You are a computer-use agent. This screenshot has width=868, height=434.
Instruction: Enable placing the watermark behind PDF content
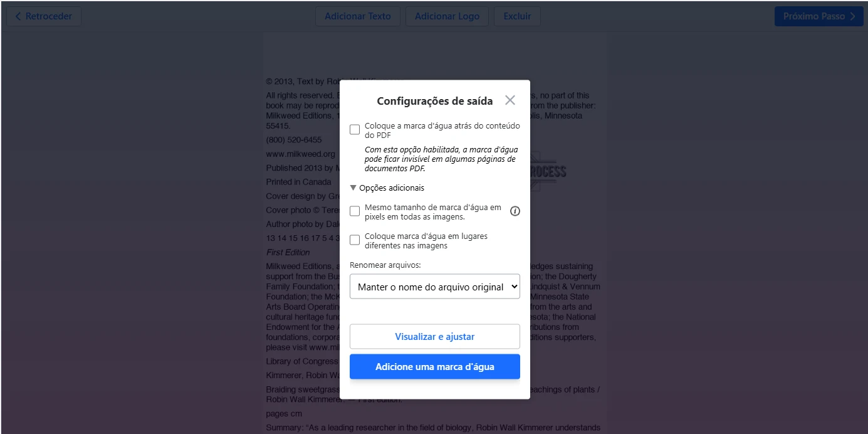355,129
